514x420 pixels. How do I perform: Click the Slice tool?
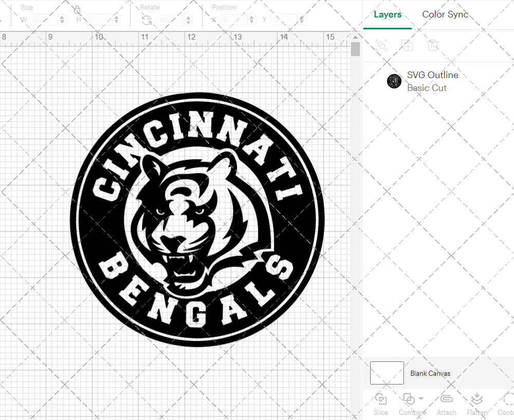[381, 404]
